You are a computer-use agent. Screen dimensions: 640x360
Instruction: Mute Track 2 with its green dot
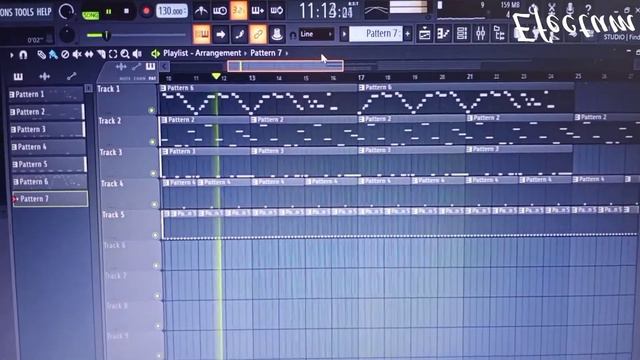(x=152, y=142)
